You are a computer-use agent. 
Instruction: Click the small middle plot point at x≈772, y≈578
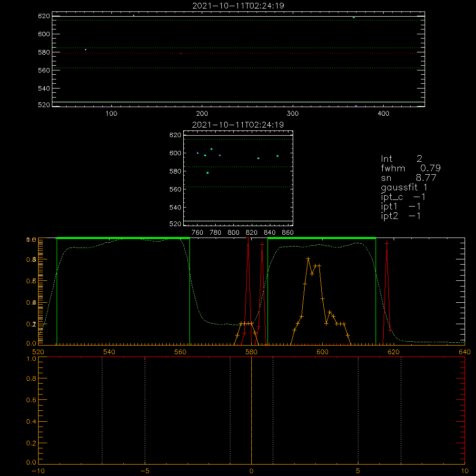[x=208, y=173]
